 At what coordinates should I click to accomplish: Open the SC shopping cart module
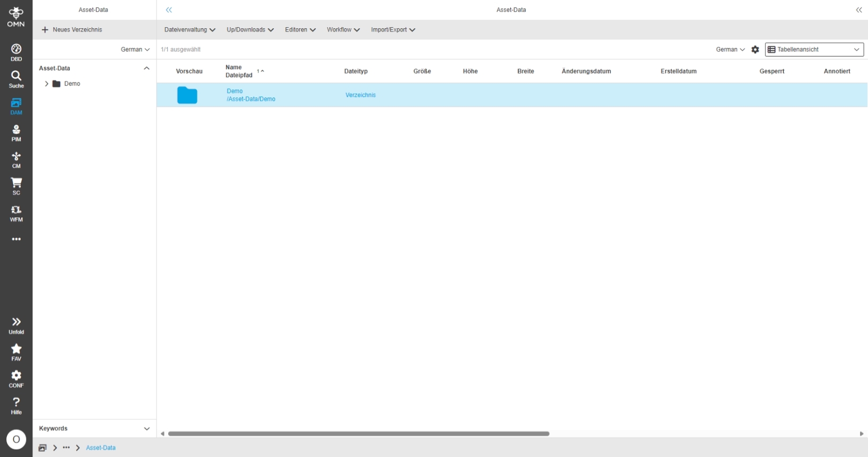click(16, 186)
